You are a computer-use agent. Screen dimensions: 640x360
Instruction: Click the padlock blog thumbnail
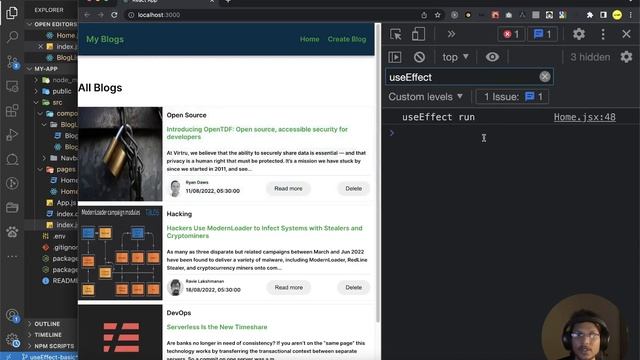120,154
